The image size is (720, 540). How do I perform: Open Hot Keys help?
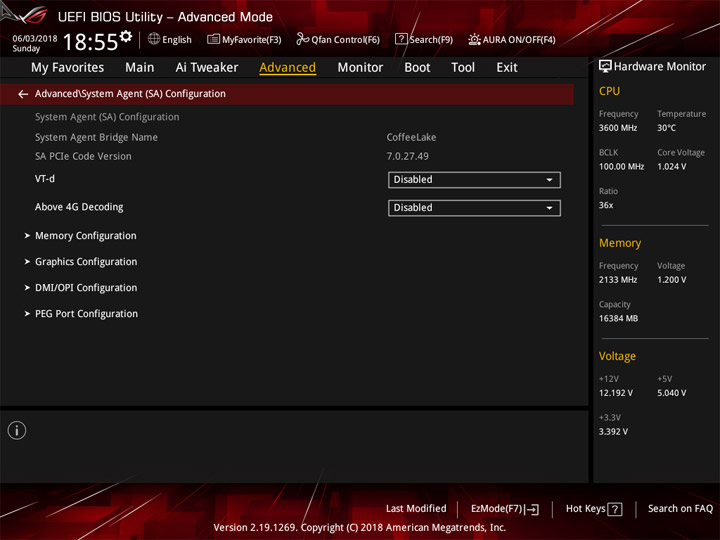[594, 509]
